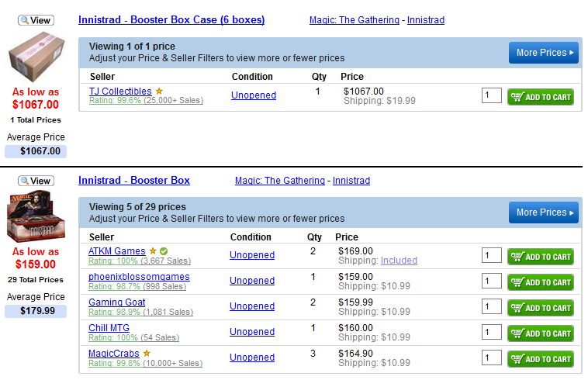Click MagicCrabs gold star icon

point(147,353)
